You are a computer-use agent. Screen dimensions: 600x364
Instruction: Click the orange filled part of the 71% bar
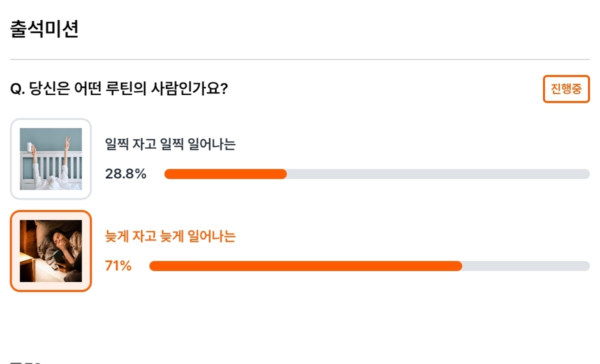[305, 266]
